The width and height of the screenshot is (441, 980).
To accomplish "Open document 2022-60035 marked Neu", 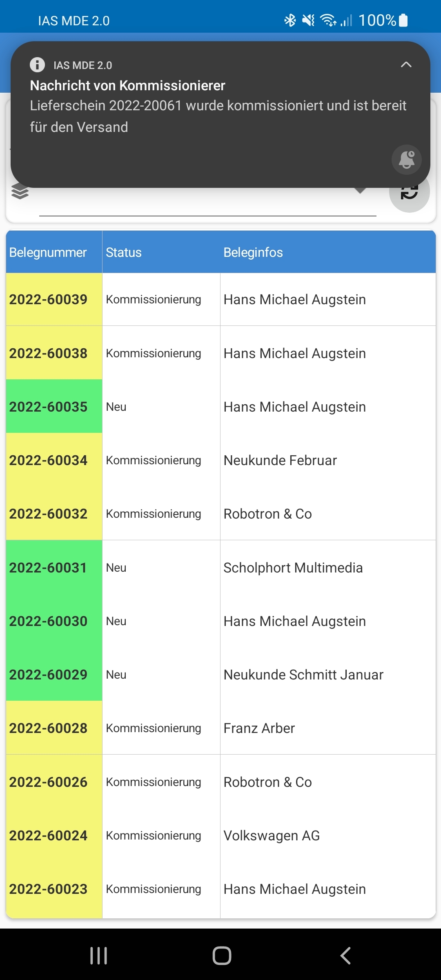I will pos(49,407).
